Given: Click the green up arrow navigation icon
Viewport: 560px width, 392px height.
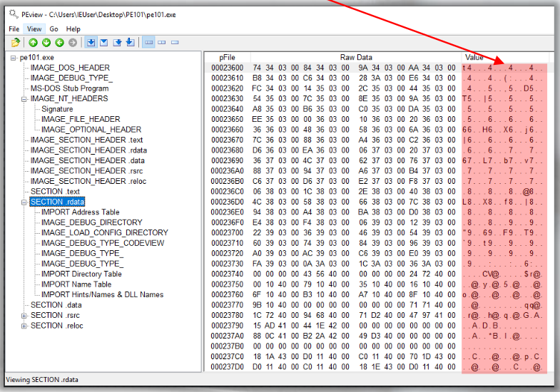Looking at the screenshot, I should click(x=34, y=43).
